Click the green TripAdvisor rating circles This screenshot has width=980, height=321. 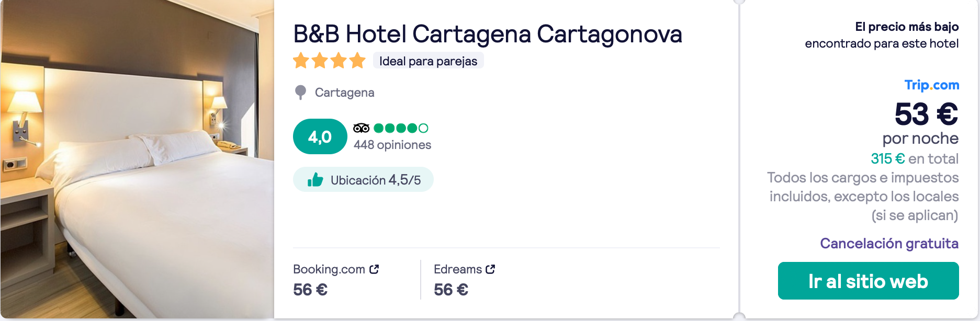401,128
